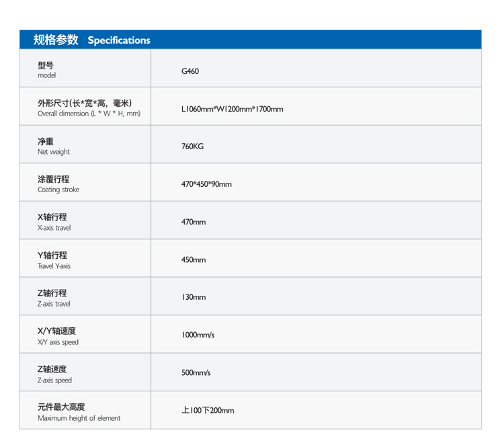Click the 130mm Z-axis travel value
Image resolution: width=504 pixels, height=445 pixels.
coord(194,298)
